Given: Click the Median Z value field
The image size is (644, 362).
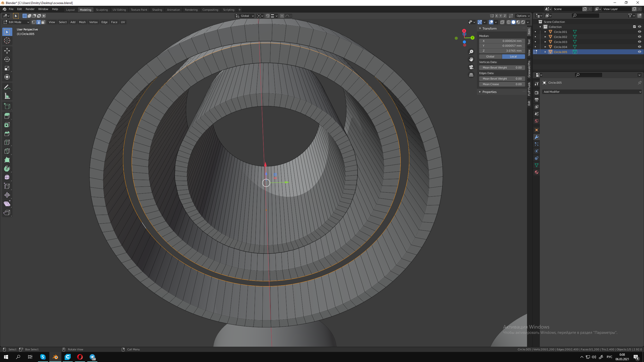Looking at the screenshot, I should pyautogui.click(x=502, y=51).
